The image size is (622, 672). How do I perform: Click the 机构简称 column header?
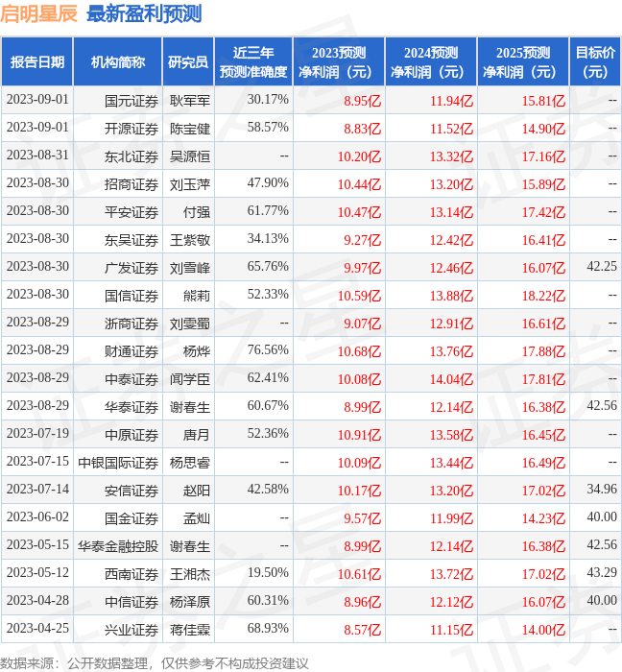click(118, 61)
